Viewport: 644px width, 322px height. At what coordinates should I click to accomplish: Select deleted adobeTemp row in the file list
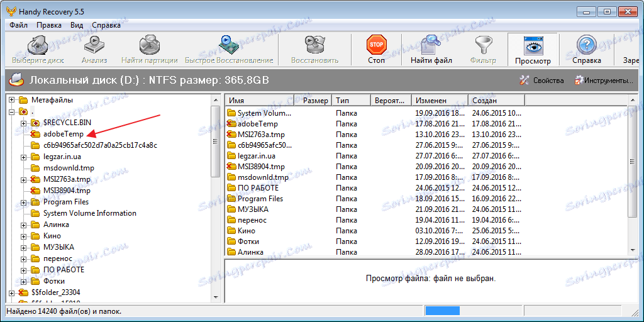pos(426,124)
